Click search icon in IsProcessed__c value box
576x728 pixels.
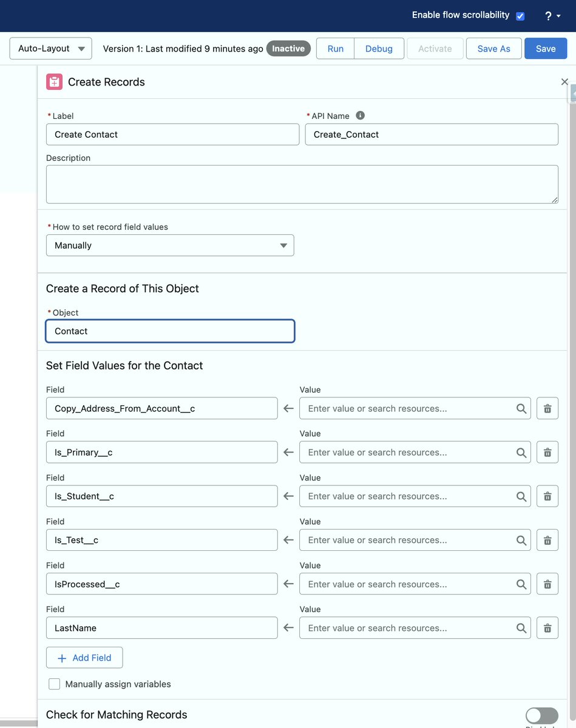(521, 584)
